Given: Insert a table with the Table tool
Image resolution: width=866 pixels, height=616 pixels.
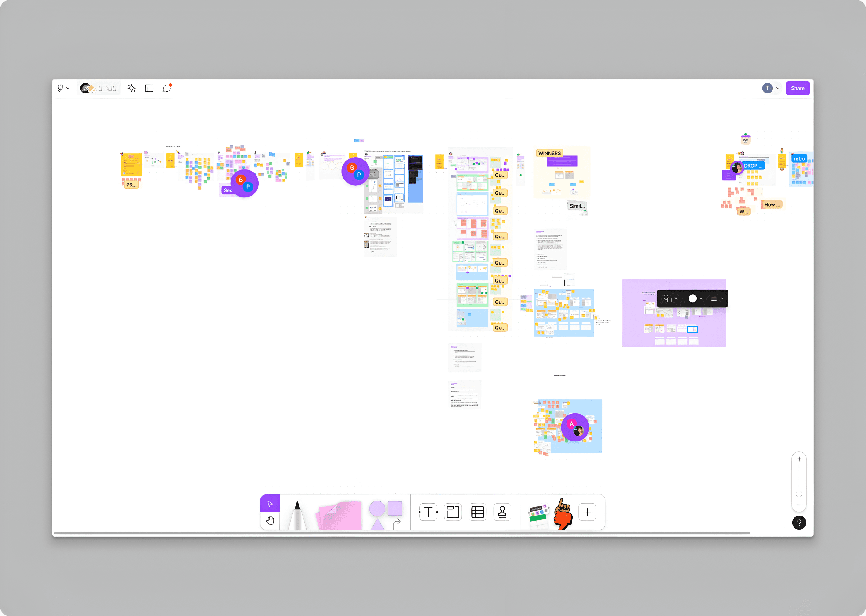Looking at the screenshot, I should 477,512.
